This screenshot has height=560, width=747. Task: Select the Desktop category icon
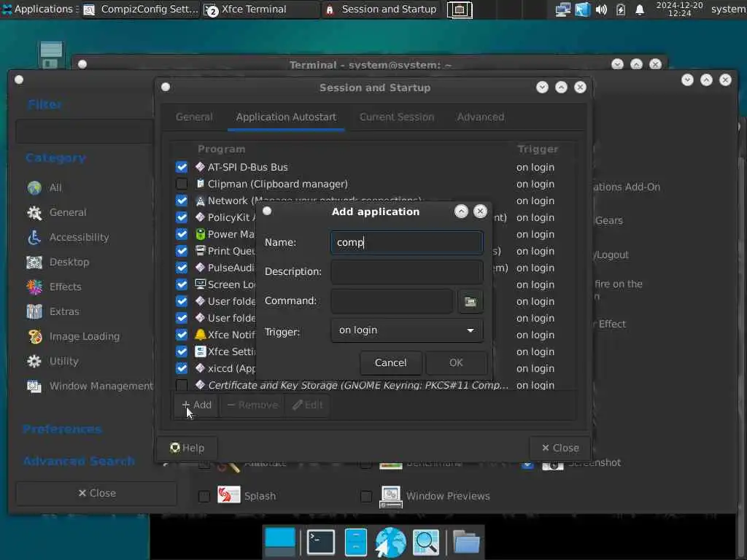tap(34, 262)
